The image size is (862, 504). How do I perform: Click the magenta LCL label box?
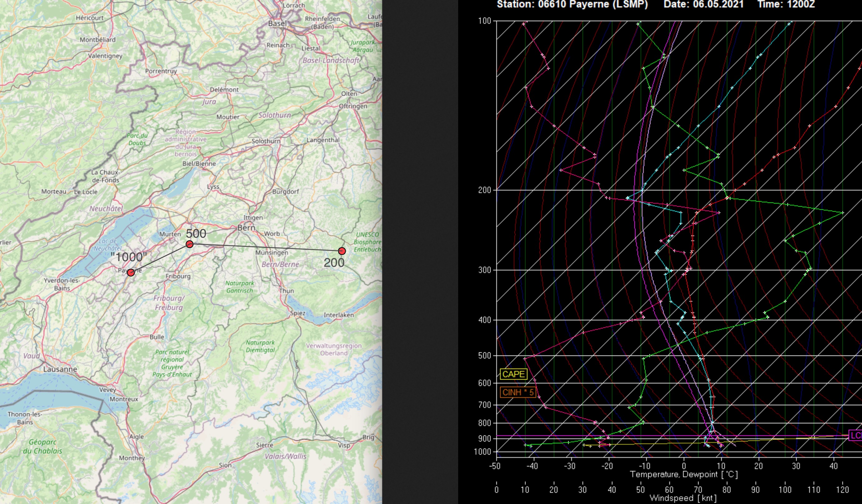(856, 435)
